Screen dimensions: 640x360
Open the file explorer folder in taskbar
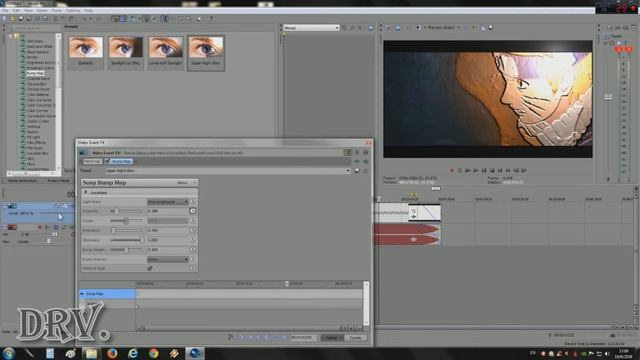click(91, 353)
